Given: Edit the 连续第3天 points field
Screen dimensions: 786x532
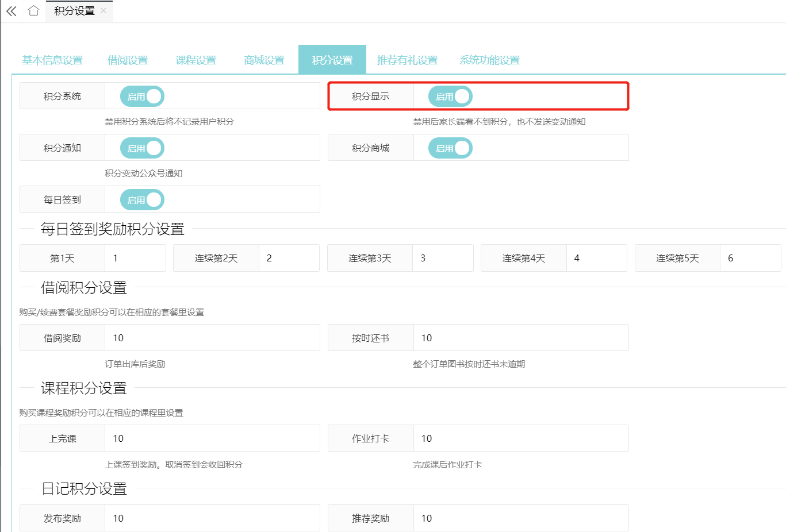Looking at the screenshot, I should (443, 258).
